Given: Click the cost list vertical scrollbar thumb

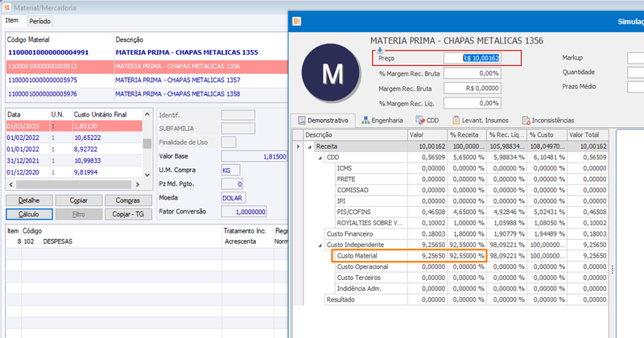Looking at the screenshot, I should tap(147, 143).
